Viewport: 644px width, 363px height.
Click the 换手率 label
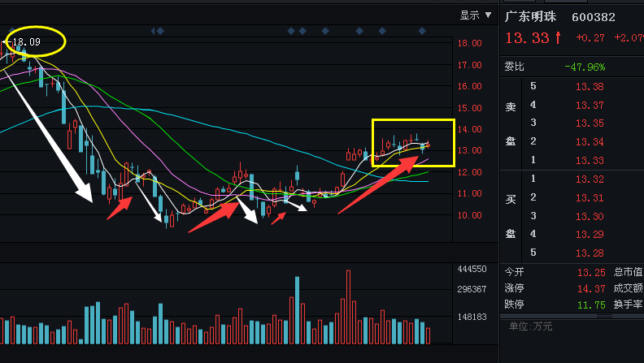(628, 305)
